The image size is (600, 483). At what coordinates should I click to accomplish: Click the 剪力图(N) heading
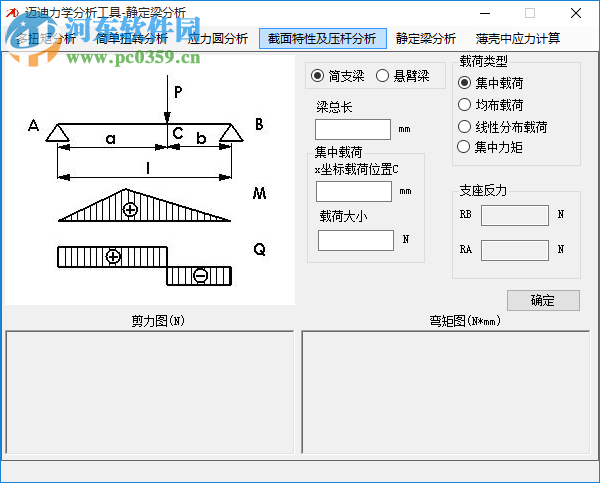tap(158, 320)
